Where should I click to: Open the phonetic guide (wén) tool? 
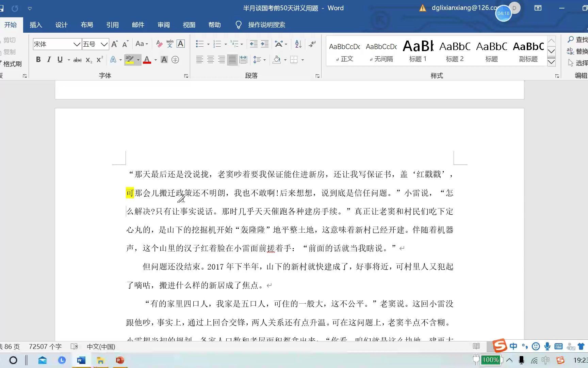click(x=170, y=44)
